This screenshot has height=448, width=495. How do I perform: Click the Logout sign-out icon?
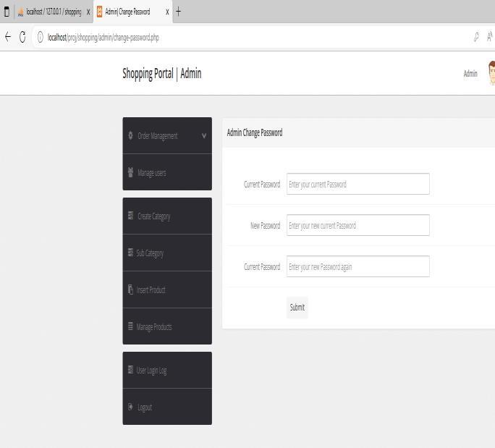(x=130, y=407)
